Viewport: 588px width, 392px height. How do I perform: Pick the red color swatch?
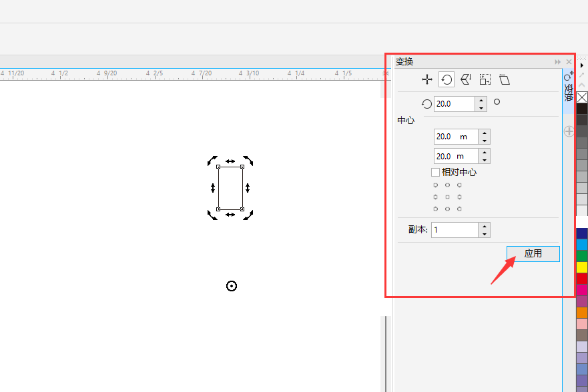pyautogui.click(x=582, y=278)
